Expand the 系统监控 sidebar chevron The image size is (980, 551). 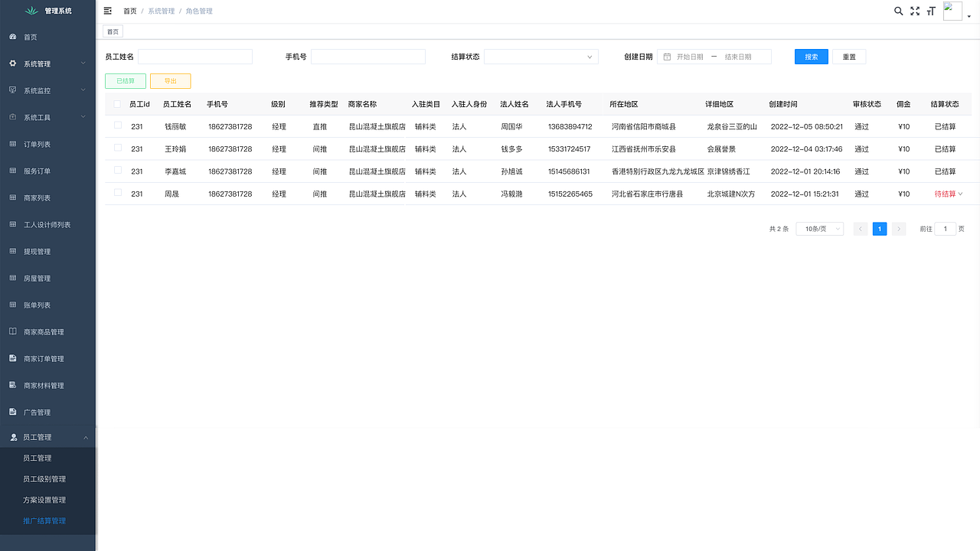pyautogui.click(x=83, y=90)
